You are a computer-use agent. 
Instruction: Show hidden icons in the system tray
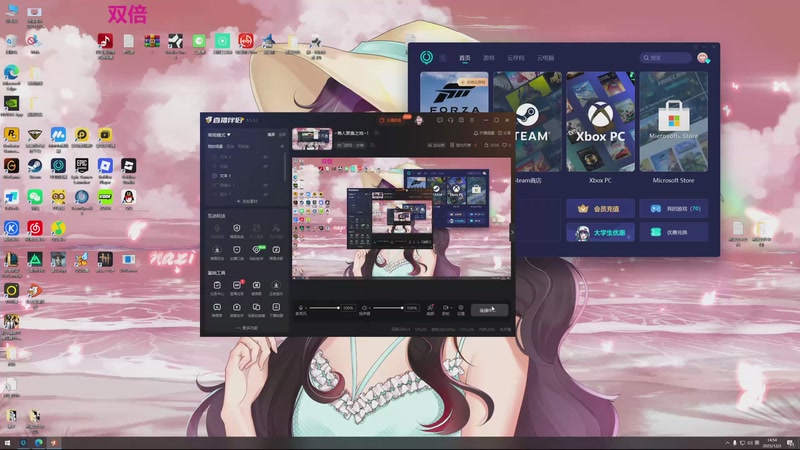coord(727,442)
